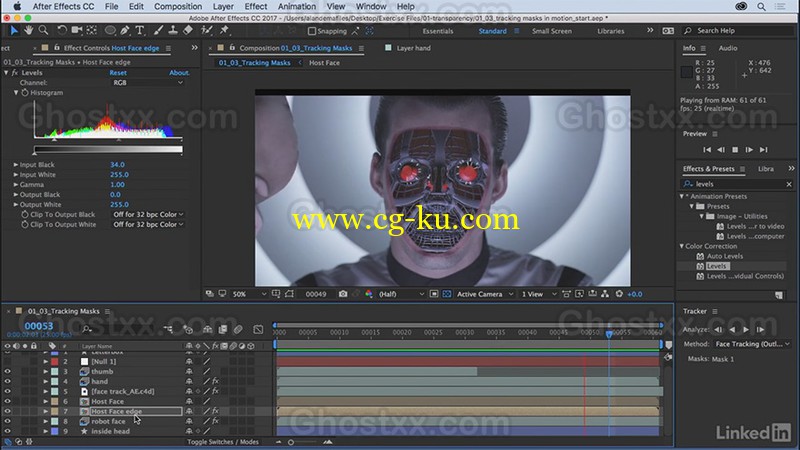Toggle the Snapping checkbox
The image size is (800, 450).
(312, 31)
